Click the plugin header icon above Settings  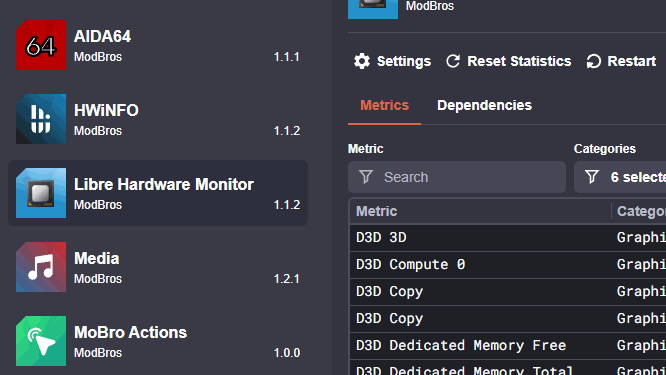(373, 9)
